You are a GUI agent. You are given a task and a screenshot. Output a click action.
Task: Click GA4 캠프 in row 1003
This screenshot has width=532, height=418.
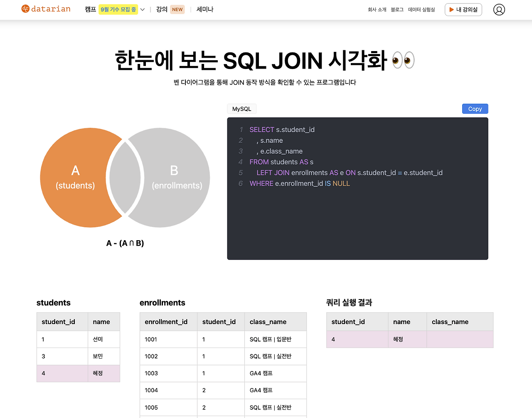(x=276, y=374)
